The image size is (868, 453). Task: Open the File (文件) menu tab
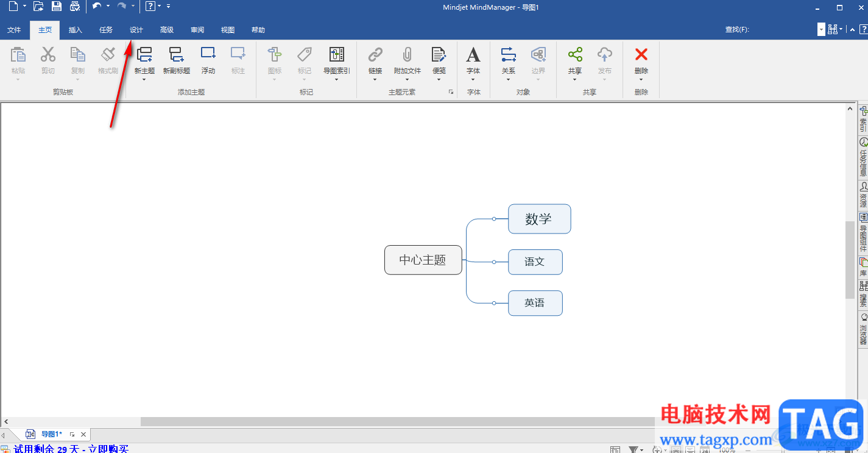coord(14,30)
